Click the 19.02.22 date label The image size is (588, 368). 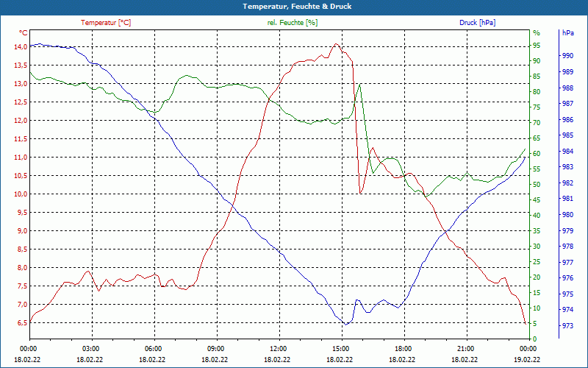pos(527,360)
